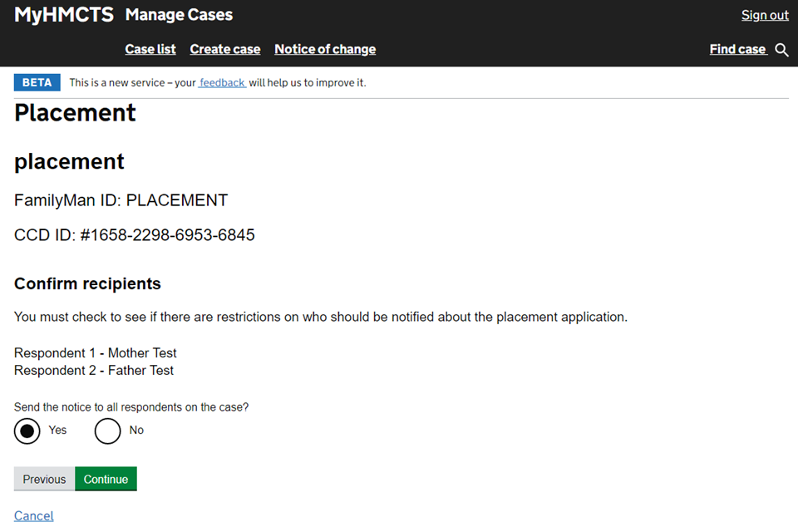Screen dimensions: 798x532
Task: Click the magnifying glass search icon
Action: point(781,50)
